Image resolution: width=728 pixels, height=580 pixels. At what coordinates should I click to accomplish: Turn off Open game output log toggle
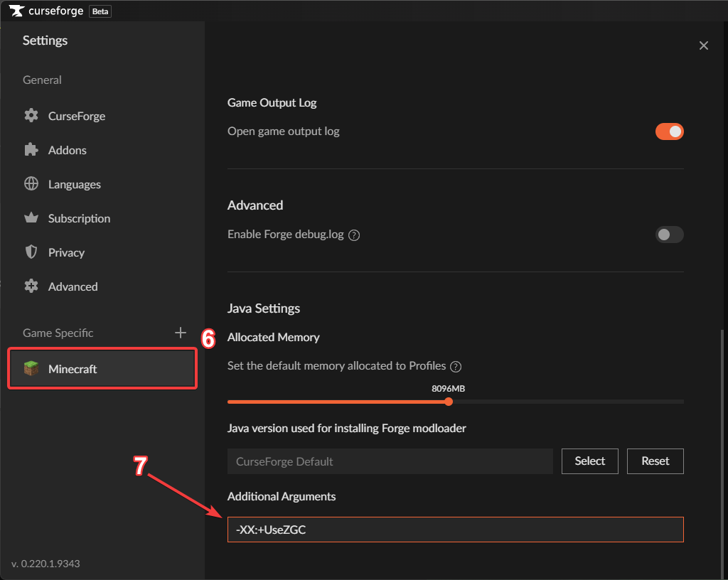coord(670,131)
